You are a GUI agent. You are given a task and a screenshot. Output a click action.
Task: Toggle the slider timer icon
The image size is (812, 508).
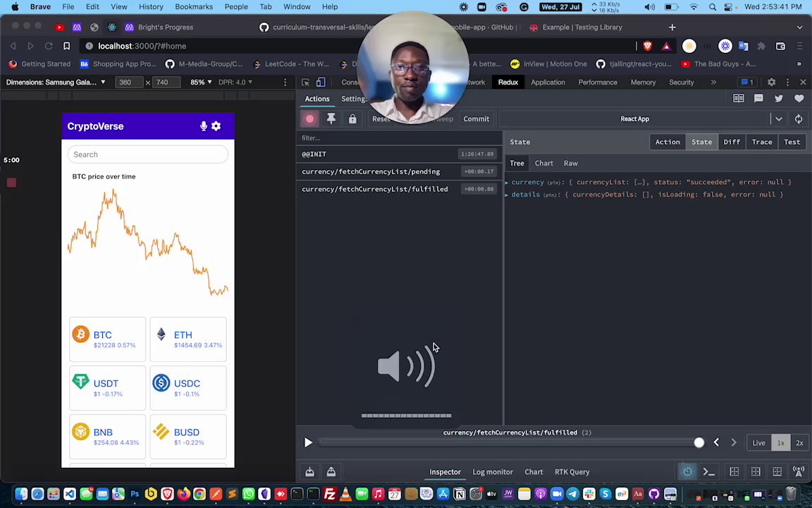(687, 472)
